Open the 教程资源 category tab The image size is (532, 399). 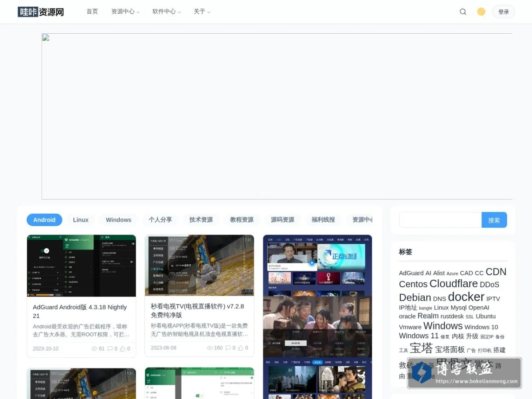242,220
